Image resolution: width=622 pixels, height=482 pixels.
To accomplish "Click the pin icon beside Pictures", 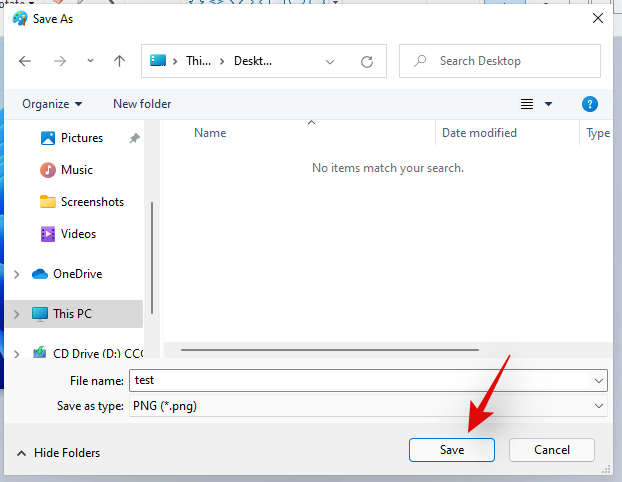I will tap(134, 138).
